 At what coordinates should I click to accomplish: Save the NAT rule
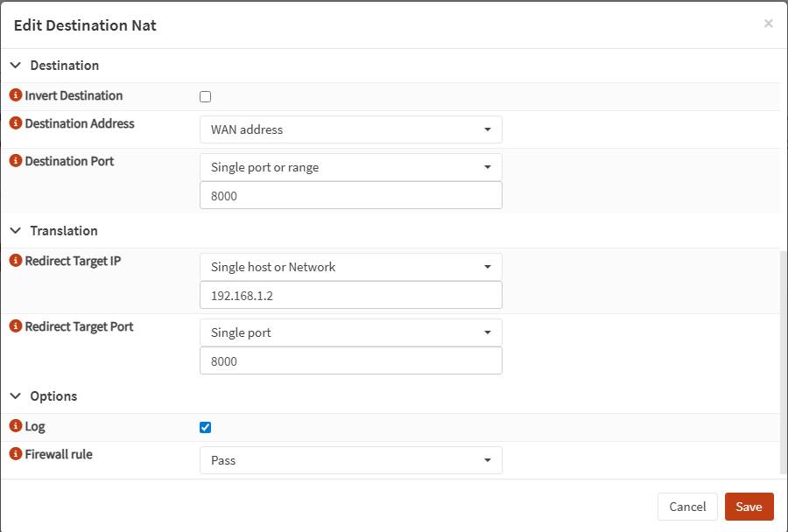(749, 507)
